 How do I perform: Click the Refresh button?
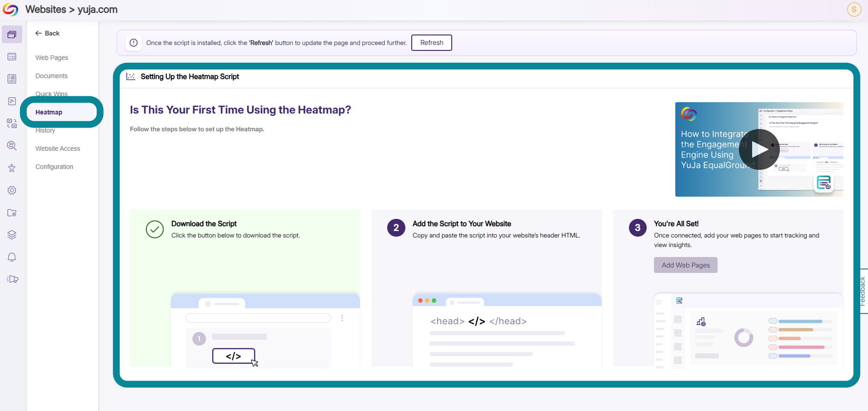point(432,43)
